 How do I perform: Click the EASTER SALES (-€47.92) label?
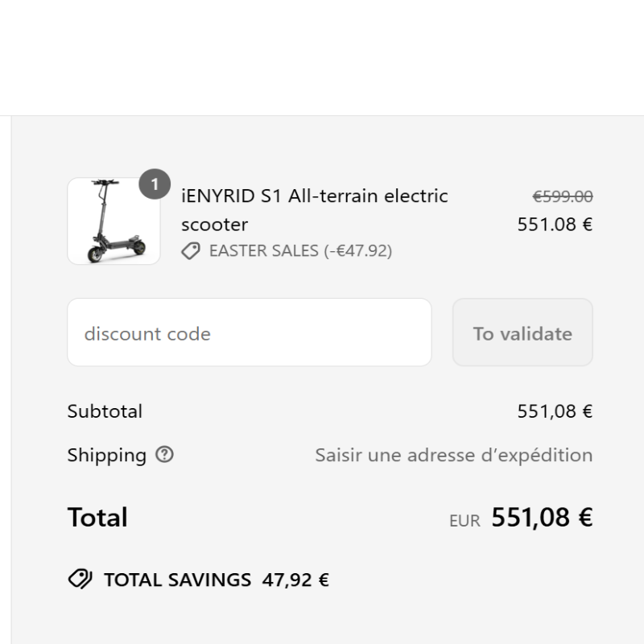pyautogui.click(x=300, y=250)
